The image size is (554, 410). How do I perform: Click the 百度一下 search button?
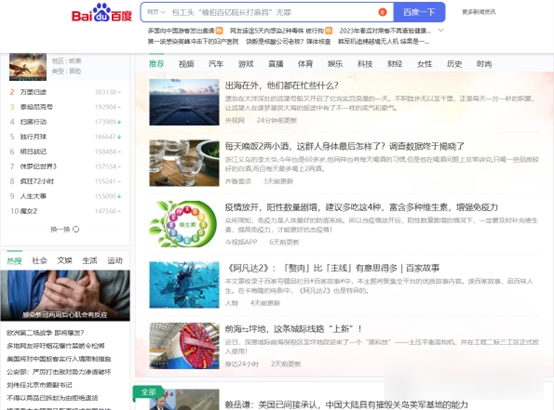419,12
